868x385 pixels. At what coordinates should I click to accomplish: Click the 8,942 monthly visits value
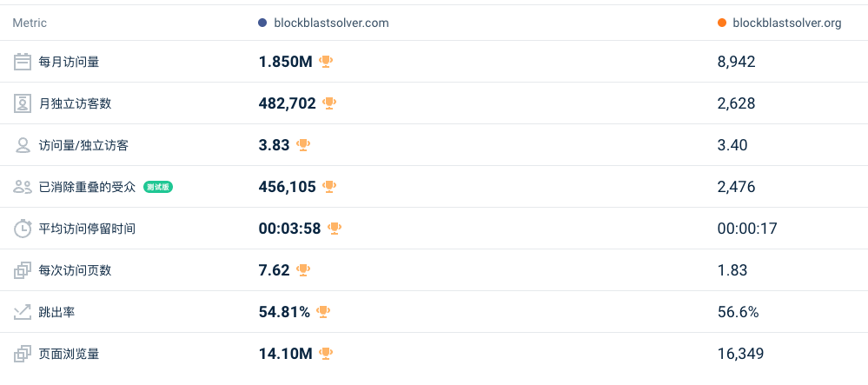click(736, 62)
